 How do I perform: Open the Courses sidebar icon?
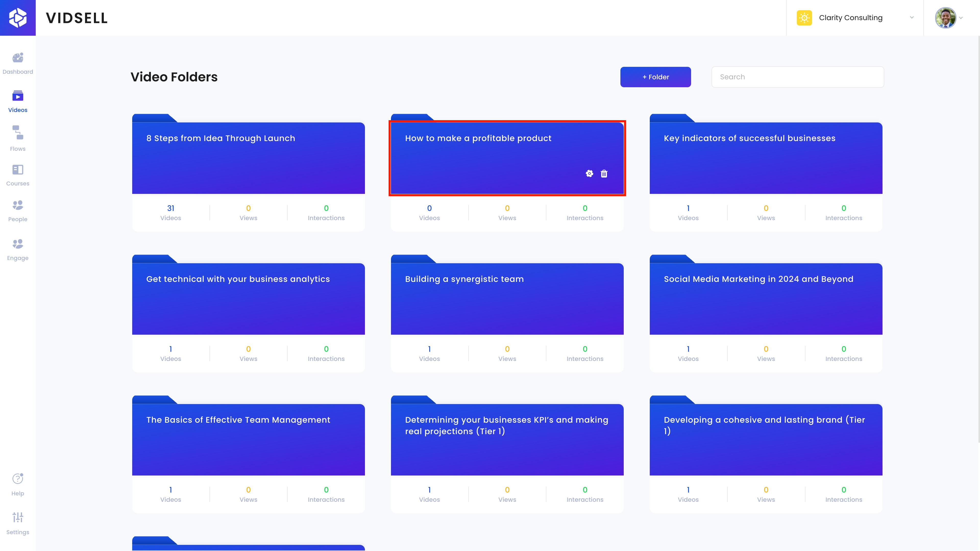18,170
